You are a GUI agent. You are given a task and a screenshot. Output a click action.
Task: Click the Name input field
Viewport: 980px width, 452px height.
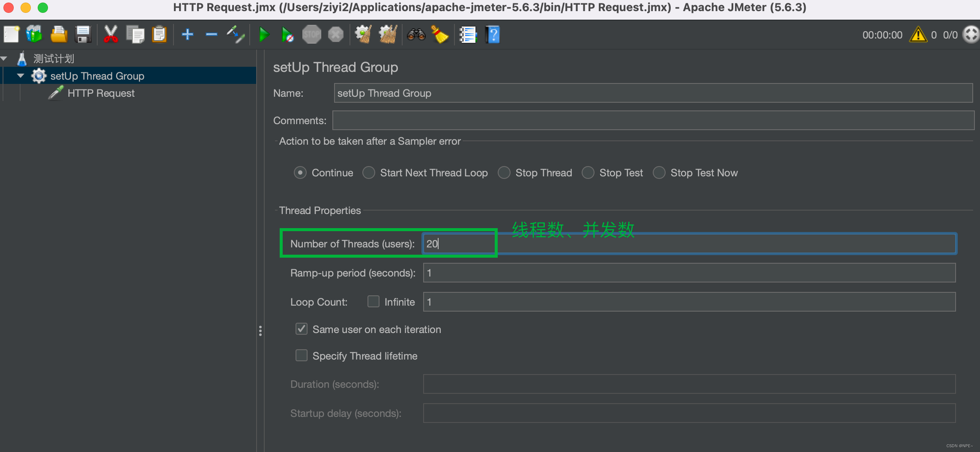653,93
